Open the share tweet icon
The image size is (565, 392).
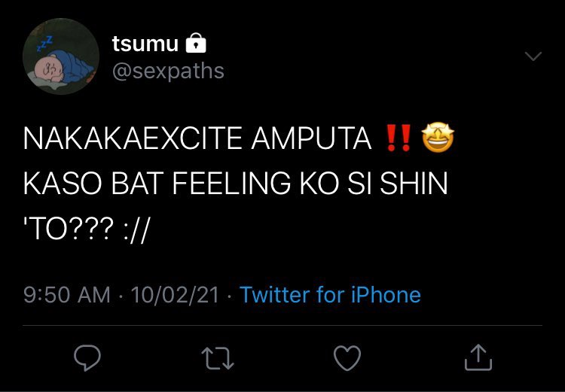click(478, 357)
